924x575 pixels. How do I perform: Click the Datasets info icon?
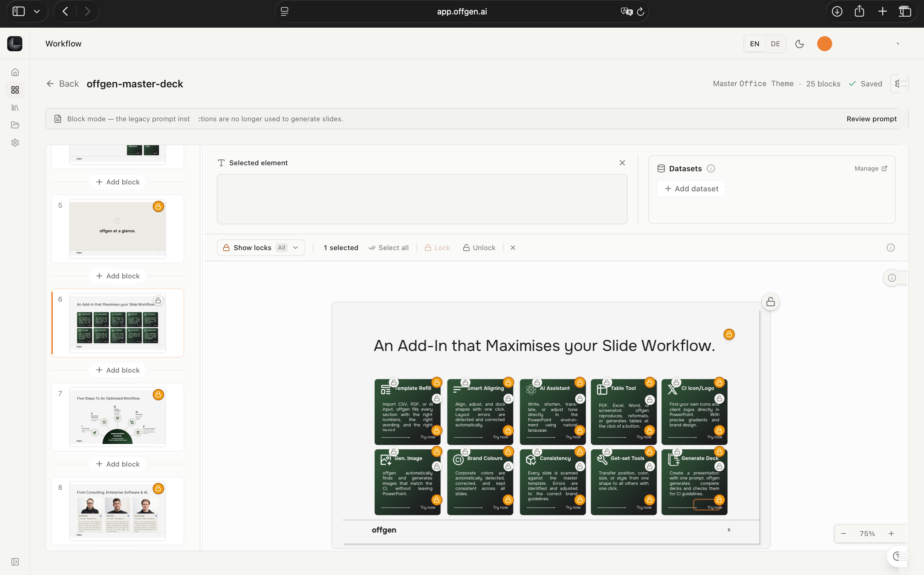point(711,168)
